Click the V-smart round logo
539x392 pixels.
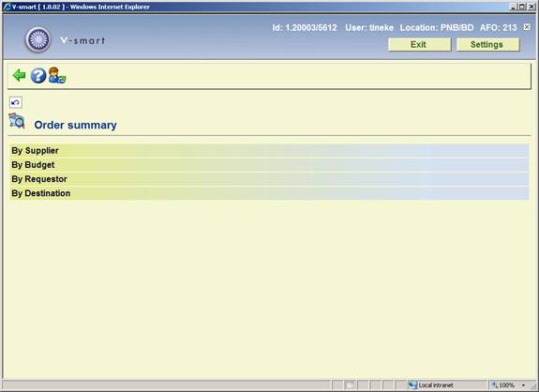click(38, 39)
